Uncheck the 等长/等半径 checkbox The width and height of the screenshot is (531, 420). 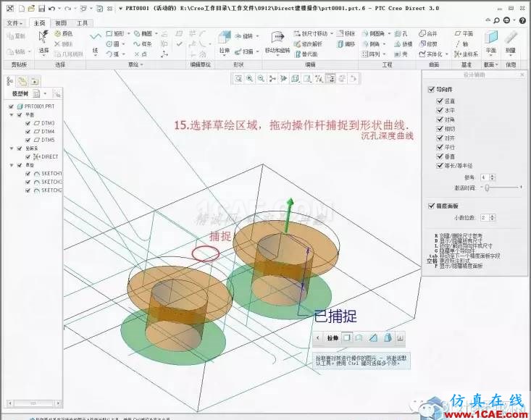(x=440, y=166)
